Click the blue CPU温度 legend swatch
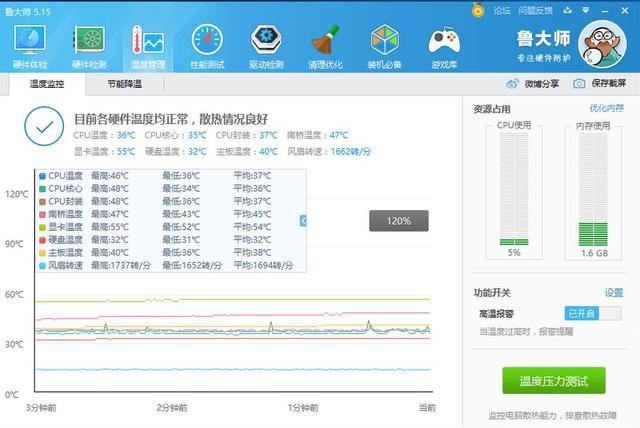The image size is (640, 428). 42,176
